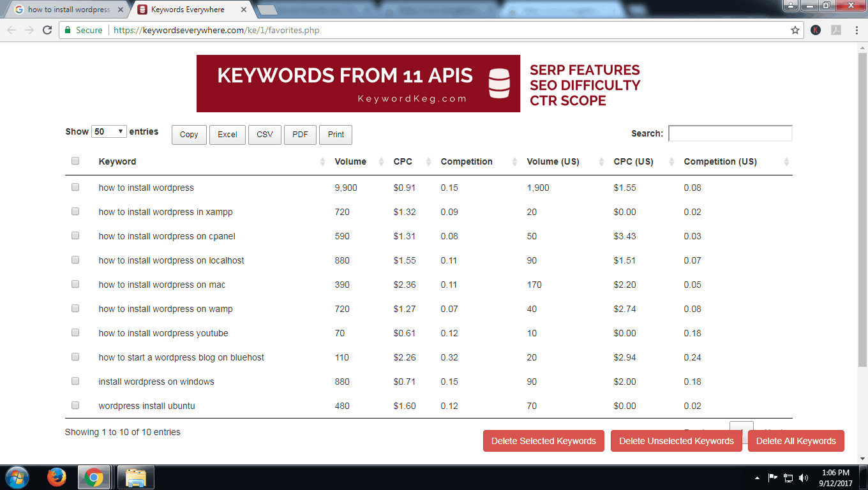Click the network tray icon
This screenshot has height=490, width=868.
point(788,477)
